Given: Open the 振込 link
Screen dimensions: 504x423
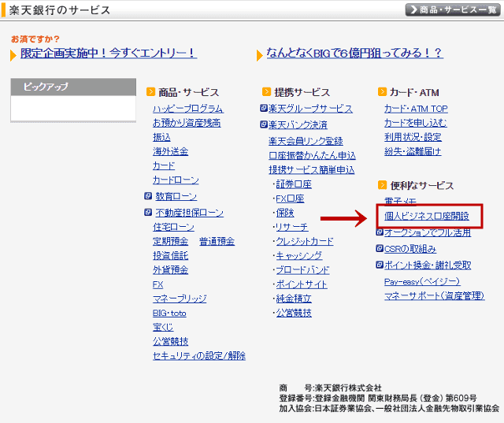Looking at the screenshot, I should click(161, 137).
